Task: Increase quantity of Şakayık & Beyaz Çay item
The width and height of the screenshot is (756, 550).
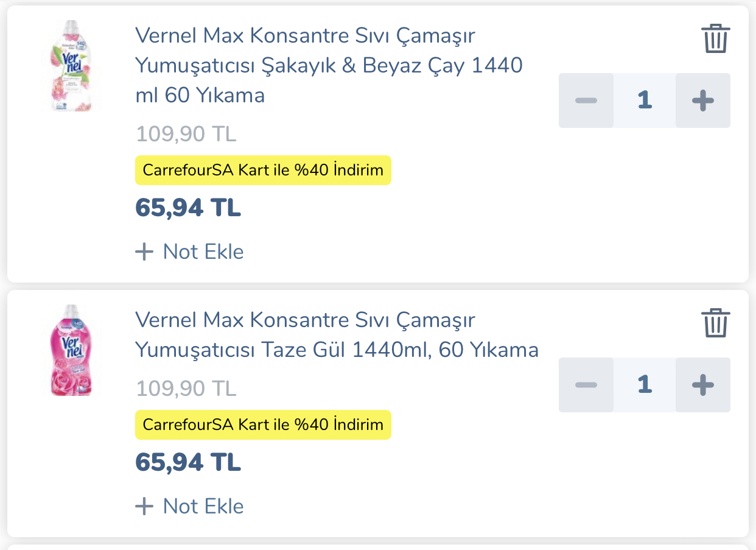Action: pyautogui.click(x=703, y=100)
